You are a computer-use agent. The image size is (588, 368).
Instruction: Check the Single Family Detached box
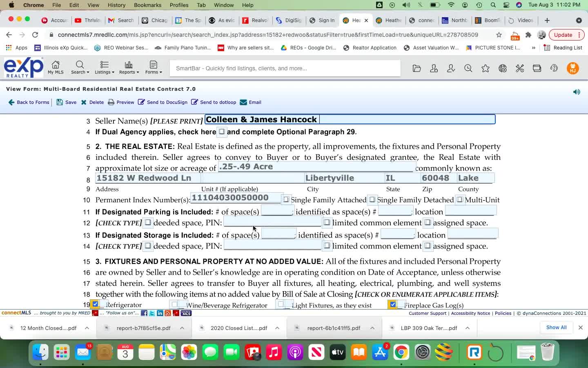click(372, 200)
